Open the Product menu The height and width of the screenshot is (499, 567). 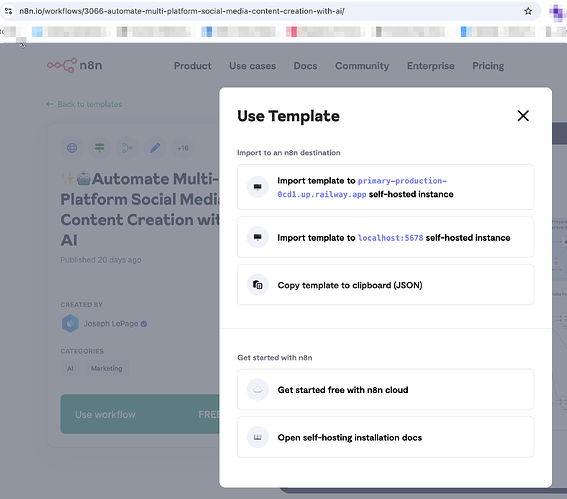click(x=193, y=66)
